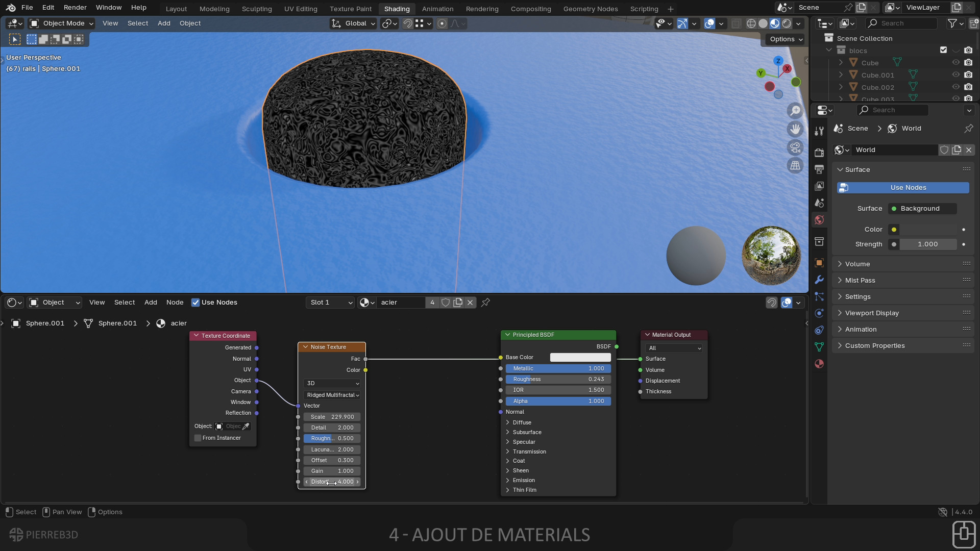Image resolution: width=980 pixels, height=551 pixels.
Task: Click Base Color white swatch
Action: point(580,357)
